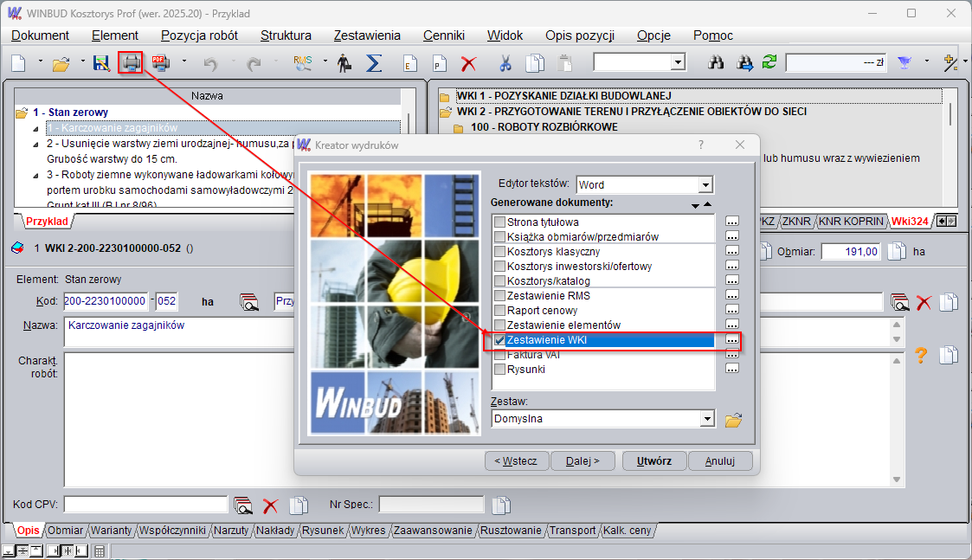This screenshot has height=560, width=972.
Task: Open options button for Strona tytułowa
Action: (x=732, y=222)
